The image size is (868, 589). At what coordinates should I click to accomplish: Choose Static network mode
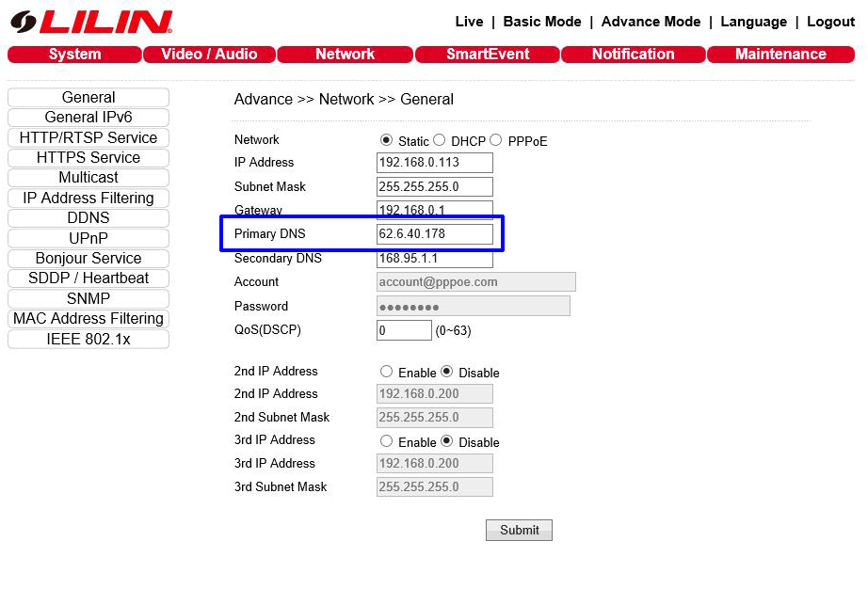(386, 140)
